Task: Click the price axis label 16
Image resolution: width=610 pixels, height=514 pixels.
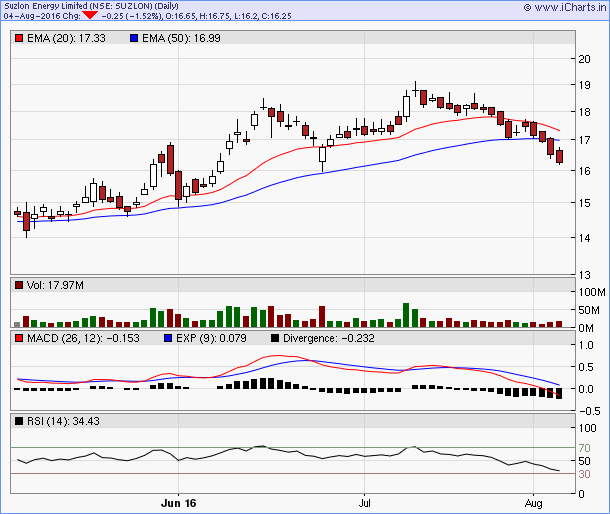Action: 584,171
